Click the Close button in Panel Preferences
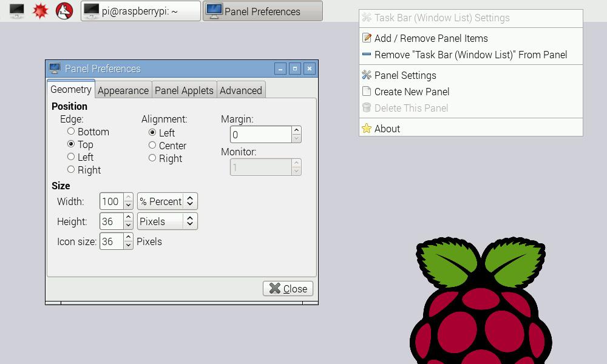The width and height of the screenshot is (607, 364). (x=287, y=288)
